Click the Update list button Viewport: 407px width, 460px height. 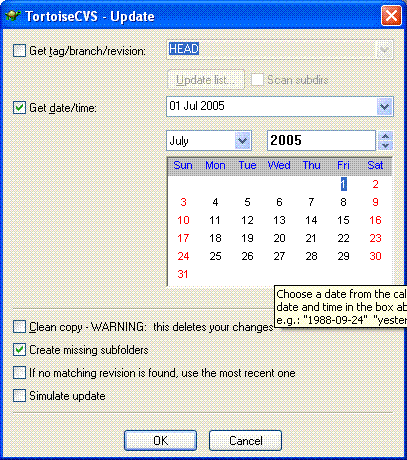(206, 80)
